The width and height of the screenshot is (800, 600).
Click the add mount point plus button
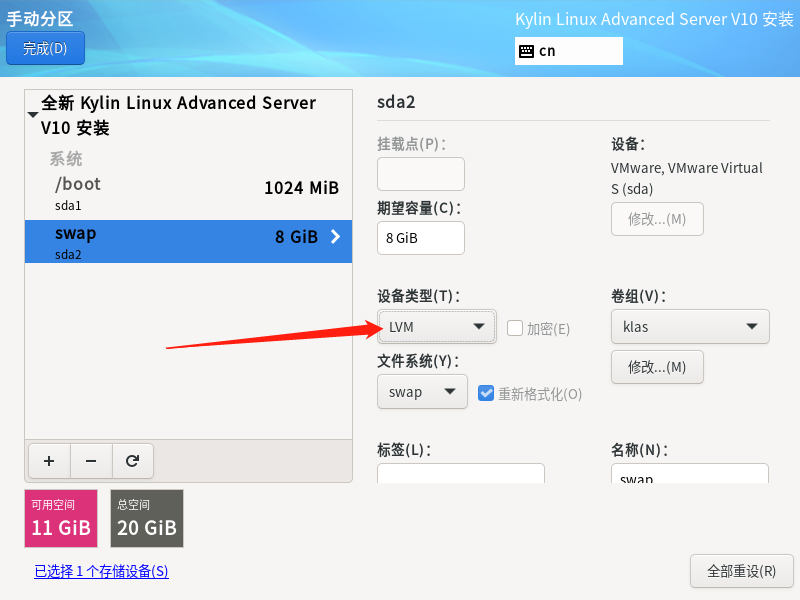49,461
